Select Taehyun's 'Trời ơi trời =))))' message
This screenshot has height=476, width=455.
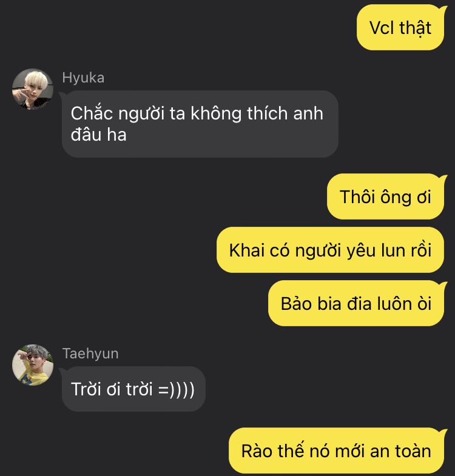[x=133, y=389]
